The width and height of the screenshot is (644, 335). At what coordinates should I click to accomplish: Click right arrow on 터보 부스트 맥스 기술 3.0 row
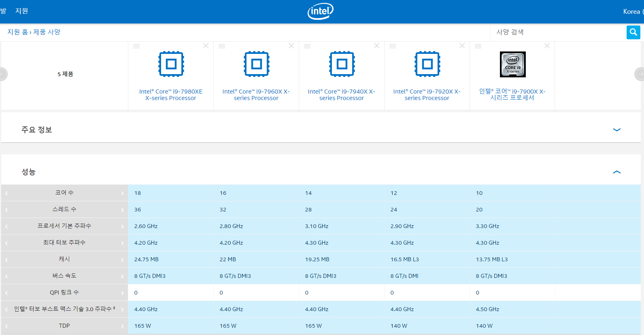(122, 309)
